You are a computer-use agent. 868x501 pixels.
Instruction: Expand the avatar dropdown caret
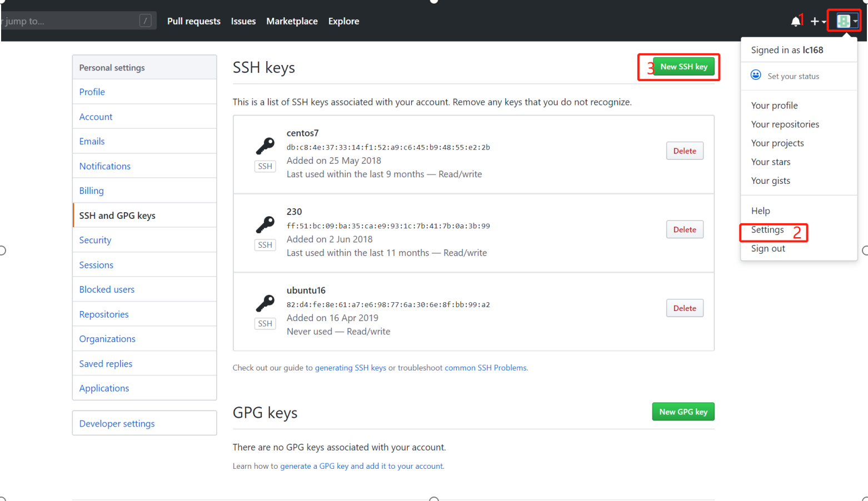tap(856, 22)
